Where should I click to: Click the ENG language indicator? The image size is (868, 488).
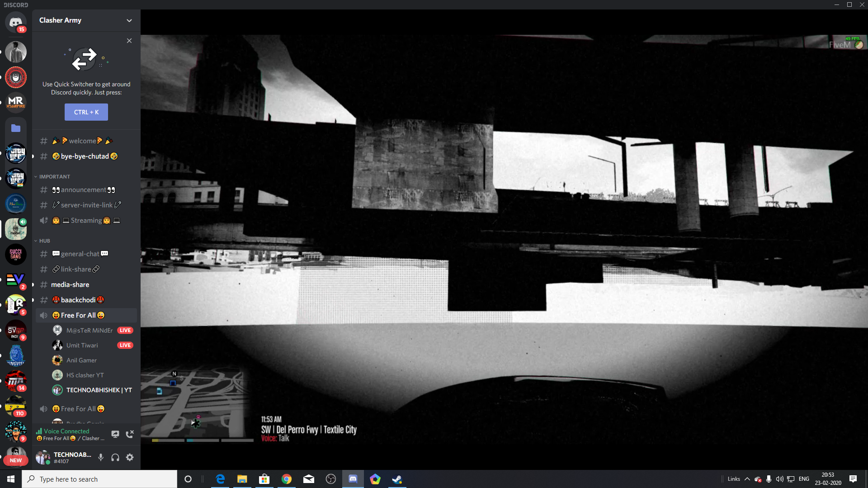pos(803,479)
